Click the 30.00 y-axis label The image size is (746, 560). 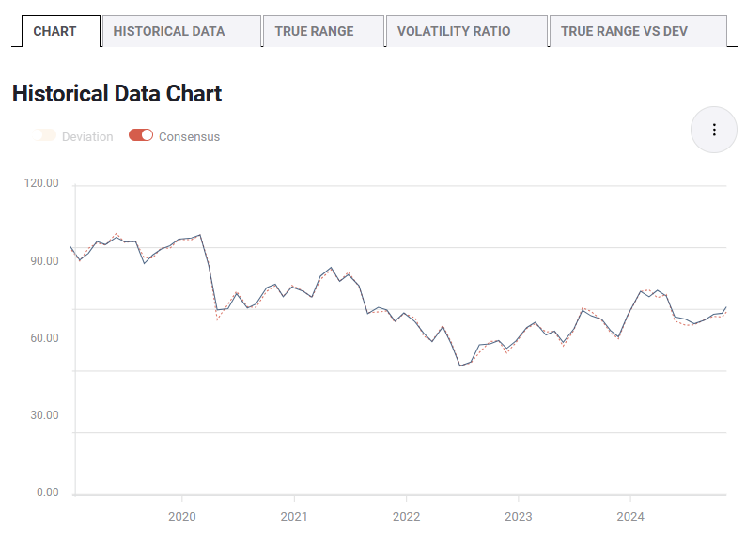point(44,415)
